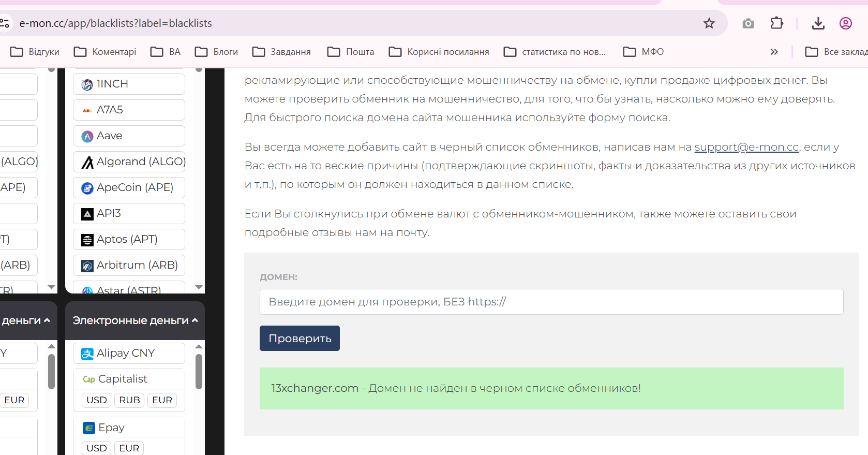868x455 pixels.
Task: Open the Завдання bookmarks folder
Action: coord(281,52)
